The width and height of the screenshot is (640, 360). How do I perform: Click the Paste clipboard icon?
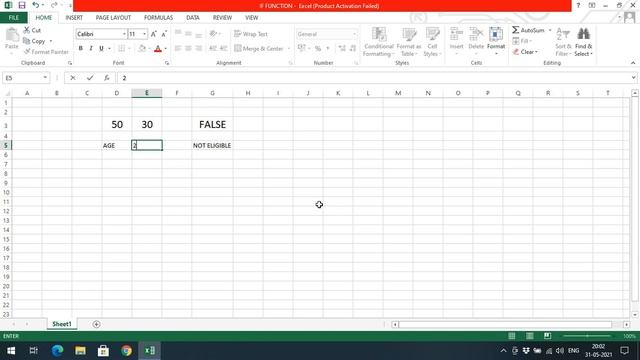pyautogui.click(x=12, y=35)
